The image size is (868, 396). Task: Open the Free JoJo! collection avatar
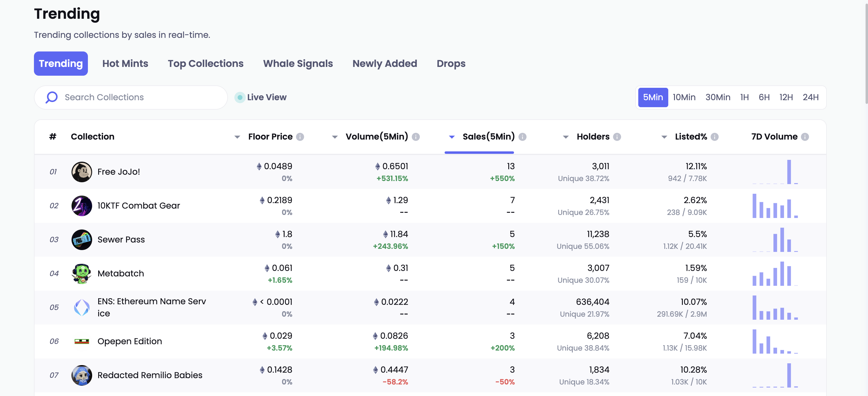tap(82, 172)
